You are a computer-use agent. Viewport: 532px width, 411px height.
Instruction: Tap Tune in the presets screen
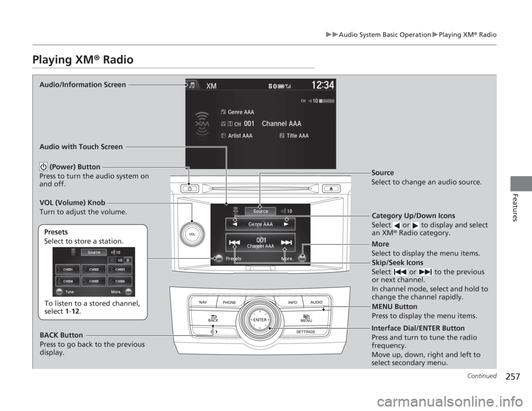[x=65, y=292]
